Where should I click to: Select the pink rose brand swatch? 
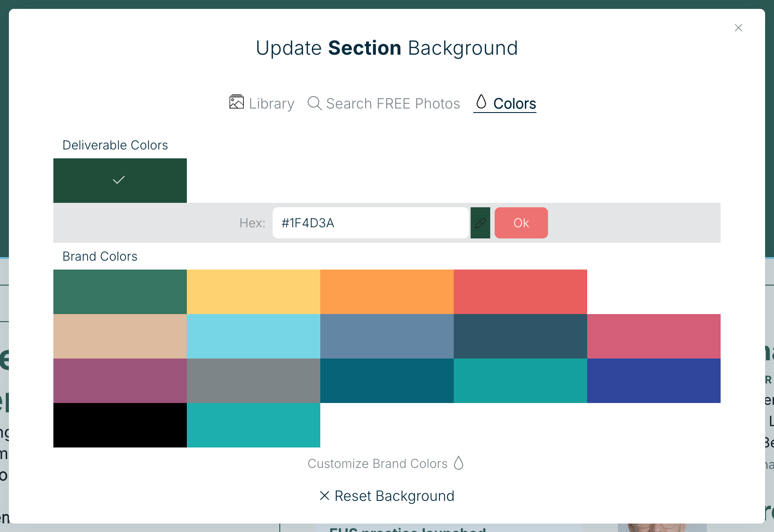pyautogui.click(x=654, y=336)
